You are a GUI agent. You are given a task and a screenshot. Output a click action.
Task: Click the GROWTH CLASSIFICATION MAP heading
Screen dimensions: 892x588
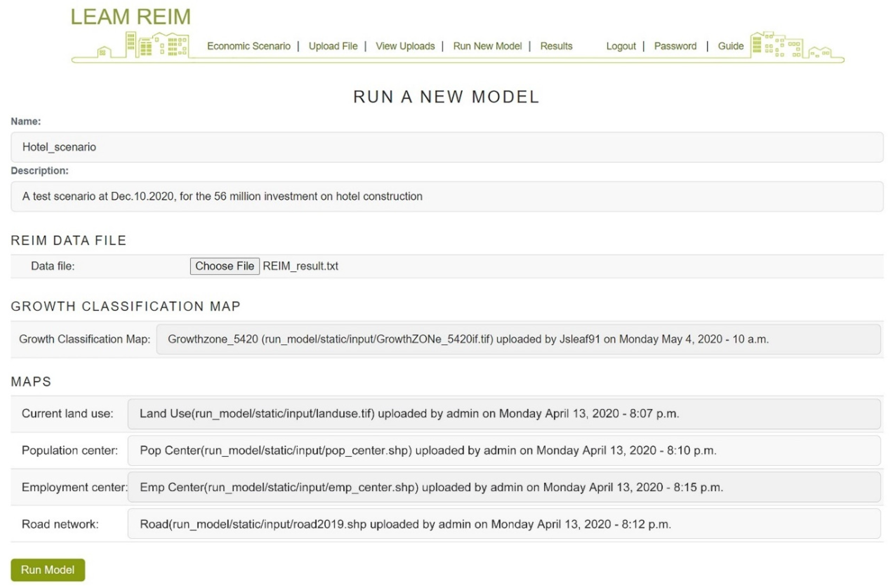coord(126,306)
